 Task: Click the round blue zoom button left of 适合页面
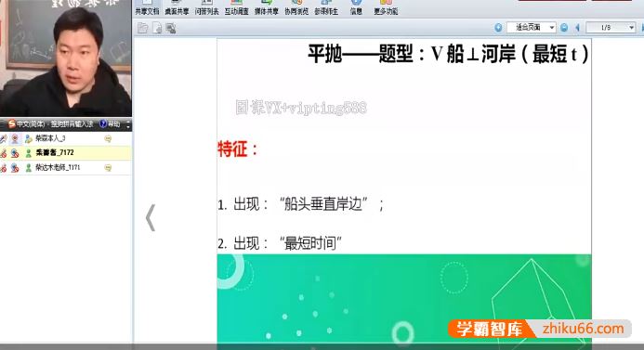(x=498, y=28)
